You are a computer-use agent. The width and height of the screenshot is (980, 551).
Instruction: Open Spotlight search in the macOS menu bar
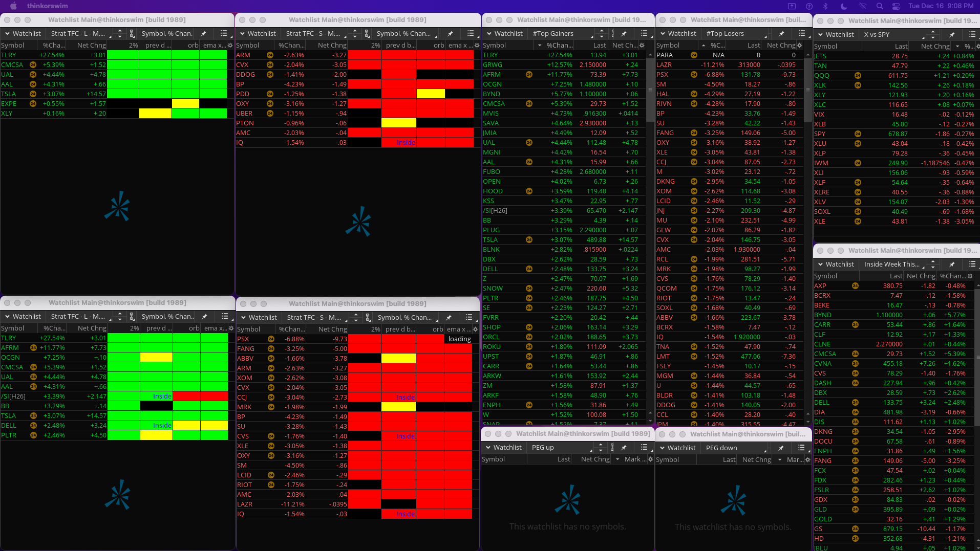click(880, 6)
